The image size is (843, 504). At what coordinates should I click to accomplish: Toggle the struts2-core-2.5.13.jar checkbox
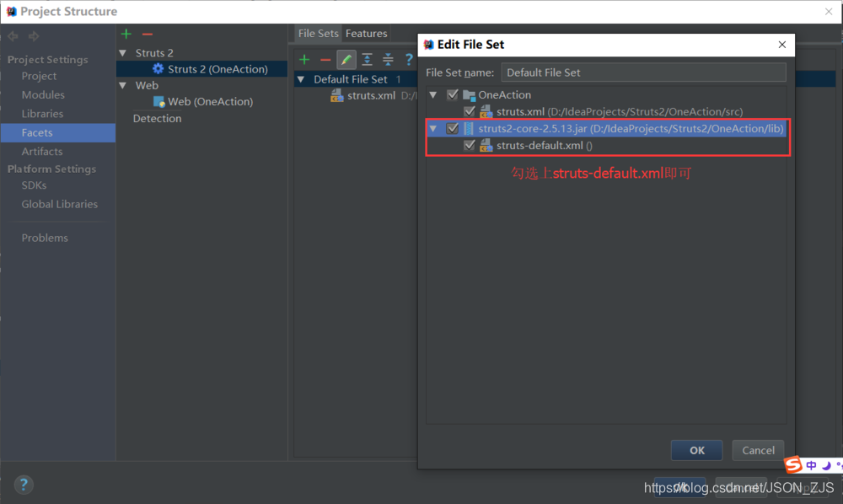point(452,128)
